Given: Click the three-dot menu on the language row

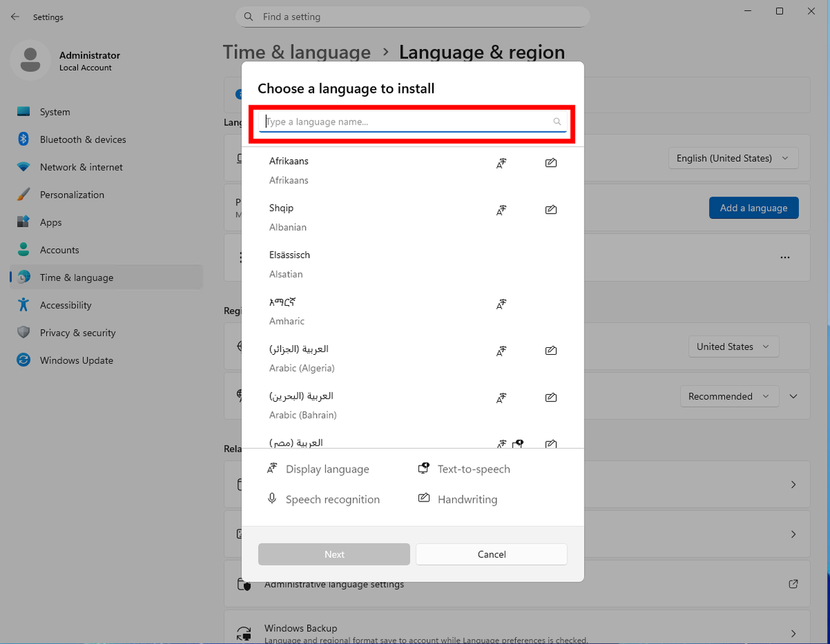Looking at the screenshot, I should pos(784,257).
